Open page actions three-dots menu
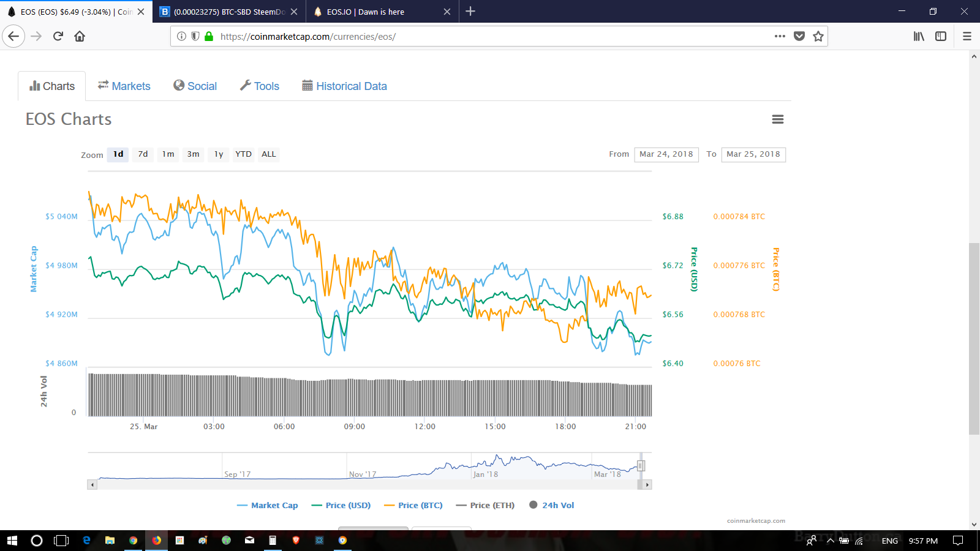The width and height of the screenshot is (980, 551). [x=780, y=36]
